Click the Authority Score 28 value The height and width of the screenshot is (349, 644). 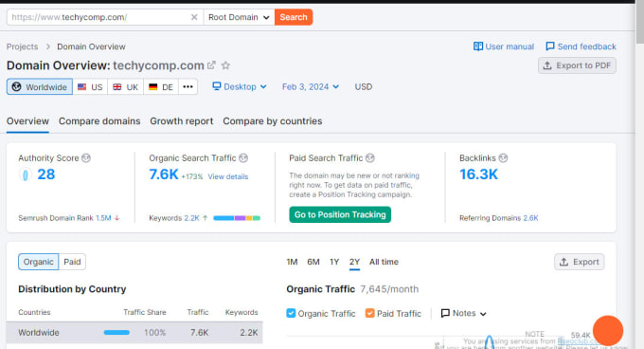(x=46, y=174)
